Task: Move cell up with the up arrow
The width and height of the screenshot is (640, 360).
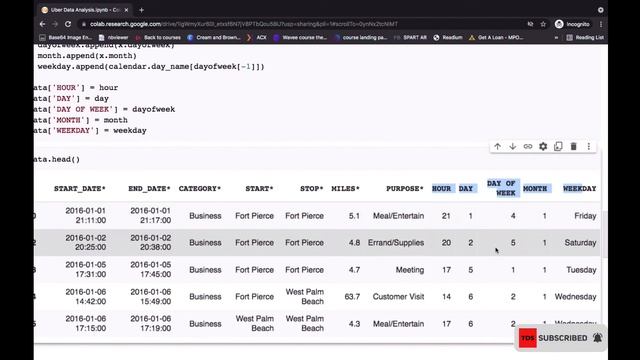Action: click(497, 146)
